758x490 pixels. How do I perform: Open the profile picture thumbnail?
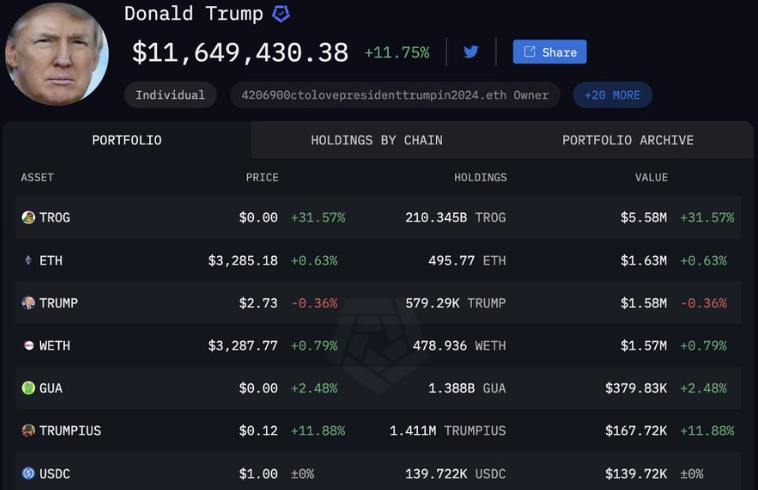click(x=57, y=54)
